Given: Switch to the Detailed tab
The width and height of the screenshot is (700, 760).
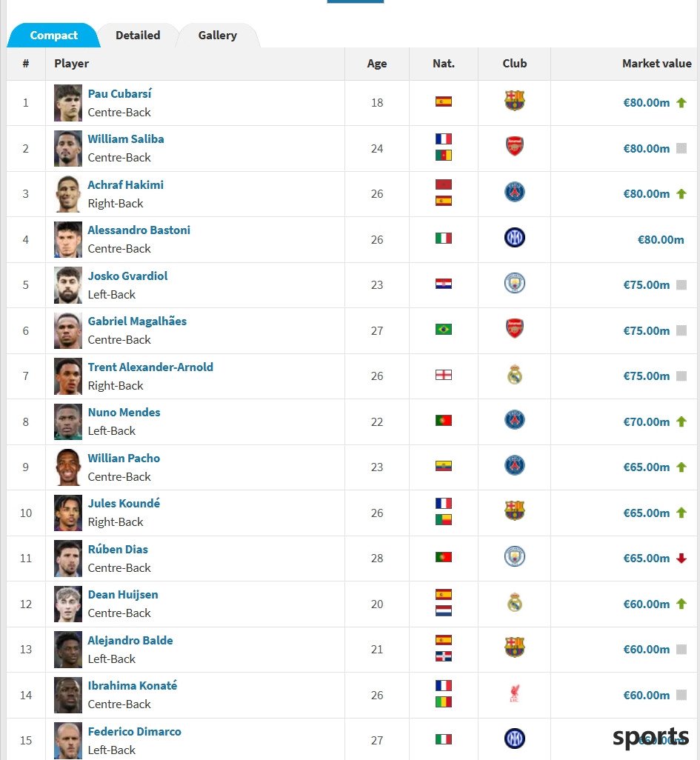Looking at the screenshot, I should coord(138,36).
